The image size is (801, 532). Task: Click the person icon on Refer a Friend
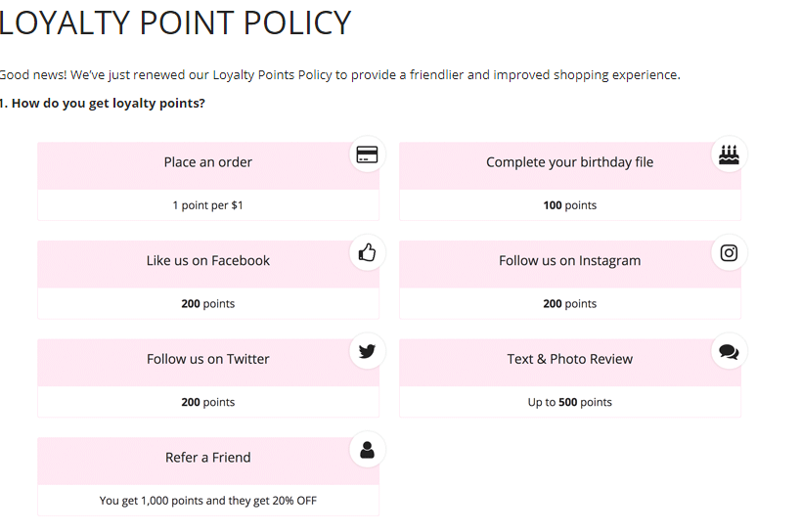(367, 450)
